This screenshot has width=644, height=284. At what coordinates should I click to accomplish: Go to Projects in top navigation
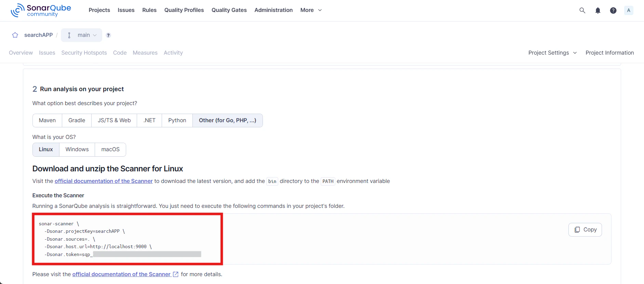pyautogui.click(x=99, y=10)
